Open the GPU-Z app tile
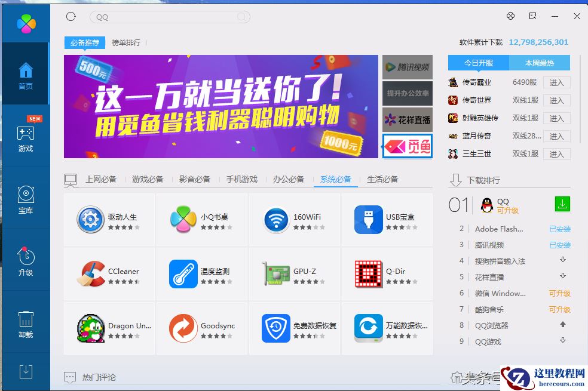The height and width of the screenshot is (391, 588). [x=295, y=274]
